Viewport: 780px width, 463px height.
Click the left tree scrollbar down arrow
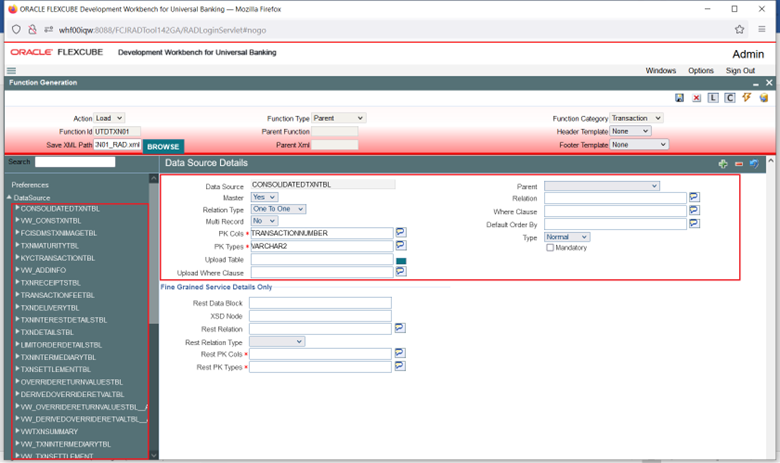[154, 455]
